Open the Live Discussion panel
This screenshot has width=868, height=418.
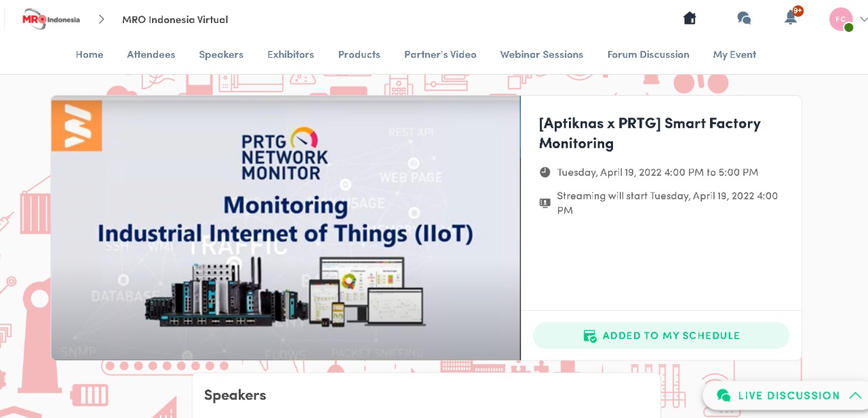pyautogui.click(x=785, y=396)
